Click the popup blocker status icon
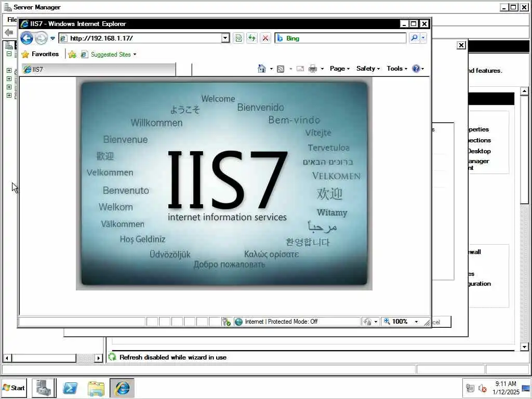The height and width of the screenshot is (399, 532). [x=227, y=322]
